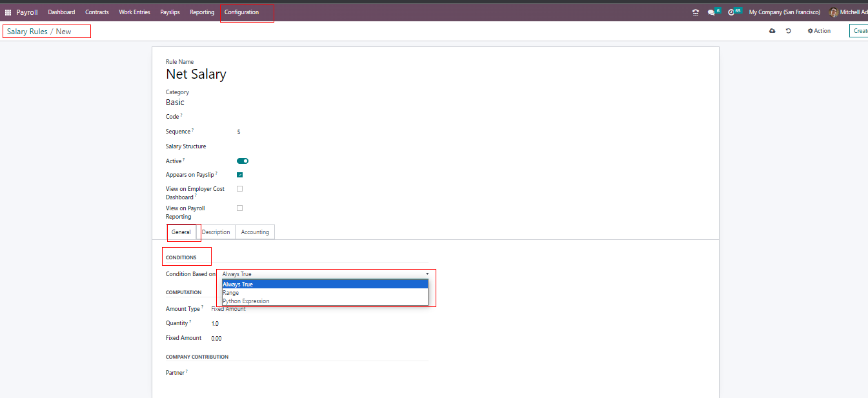The height and width of the screenshot is (398, 868).
Task: Select Python Expression from condition list
Action: pyautogui.click(x=246, y=301)
